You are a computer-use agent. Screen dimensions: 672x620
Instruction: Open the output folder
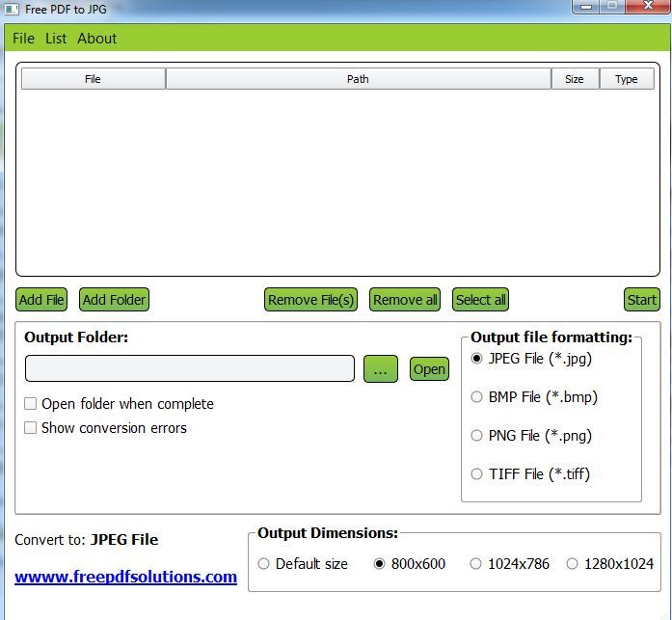pos(429,369)
